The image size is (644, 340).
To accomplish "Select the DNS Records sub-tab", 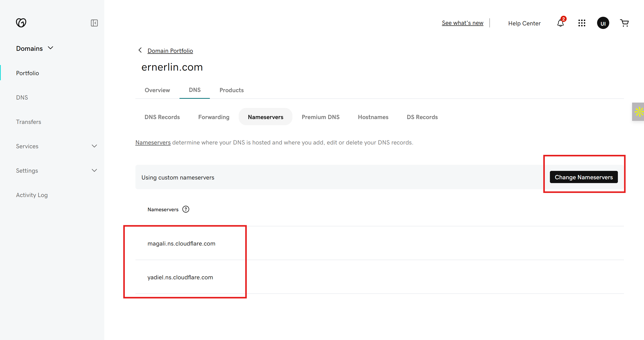I will [162, 117].
